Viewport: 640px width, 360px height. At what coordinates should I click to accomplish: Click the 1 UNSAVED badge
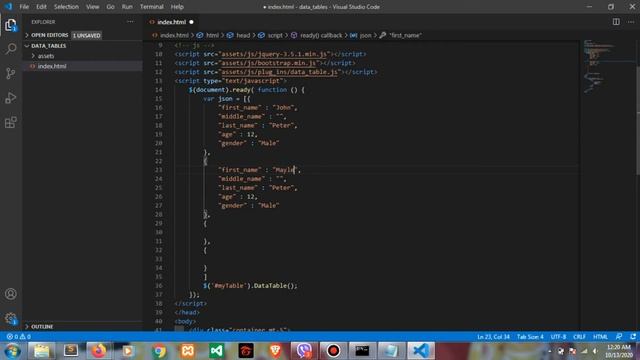pyautogui.click(x=87, y=36)
